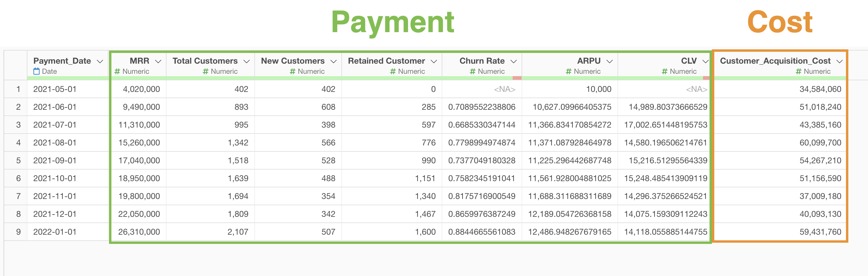
Task: Click Total Customers value 2,107
Action: [x=238, y=232]
